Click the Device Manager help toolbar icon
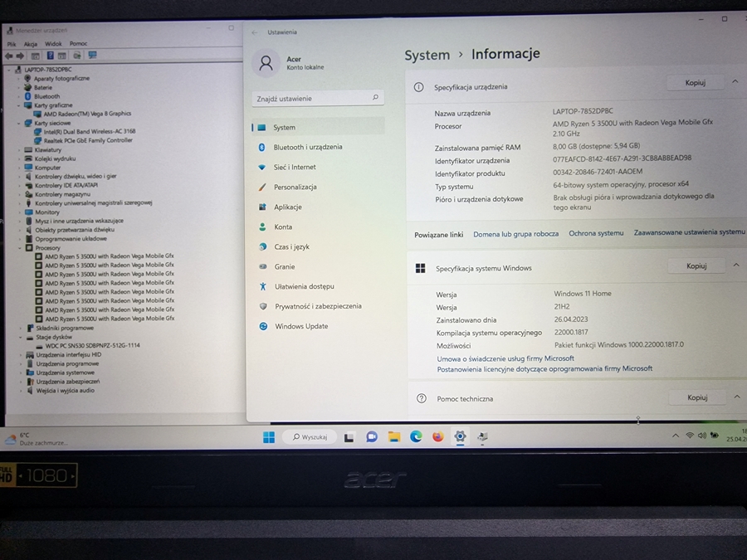Viewport: 747px width, 560px height. pyautogui.click(x=50, y=56)
